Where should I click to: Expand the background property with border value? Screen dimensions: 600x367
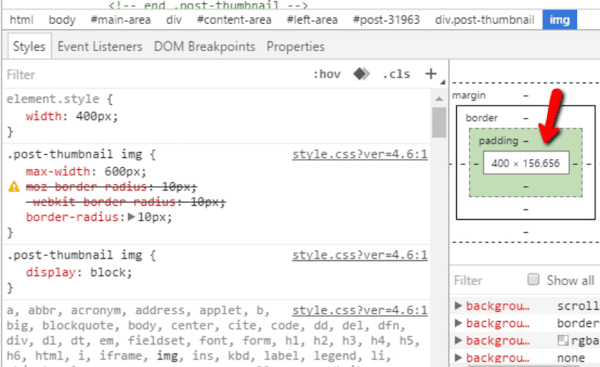point(458,323)
